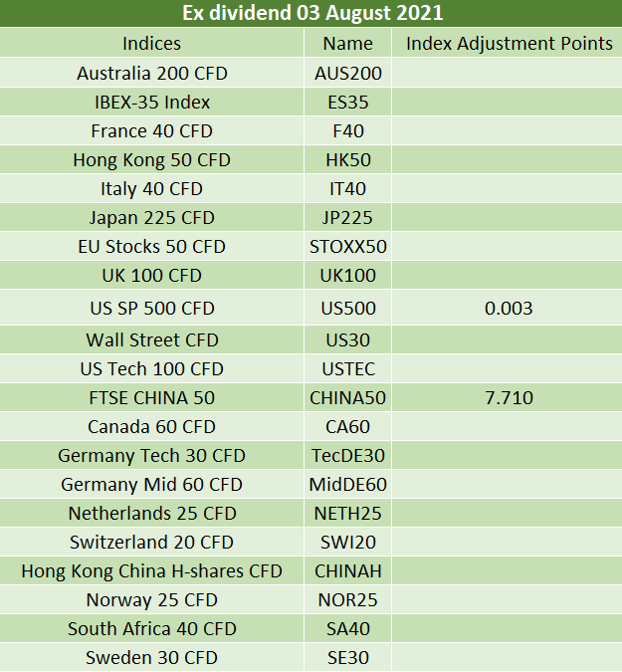
Task: Select the Hong Kong China H-shares CFD cell
Action: (x=151, y=570)
